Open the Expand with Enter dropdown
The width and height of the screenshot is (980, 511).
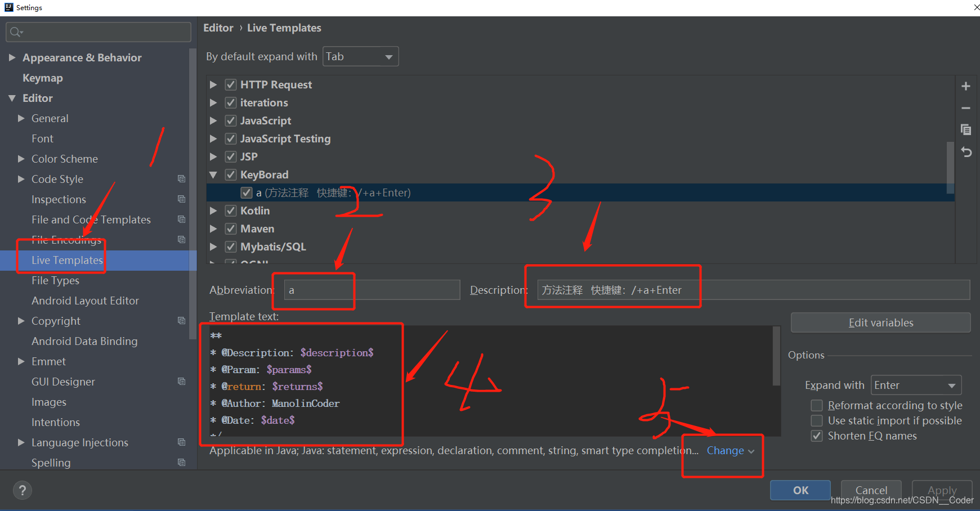point(916,385)
